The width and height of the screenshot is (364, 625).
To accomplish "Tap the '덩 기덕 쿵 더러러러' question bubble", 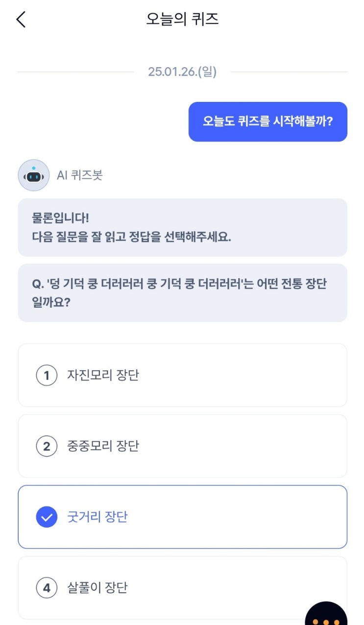I will tap(182, 293).
